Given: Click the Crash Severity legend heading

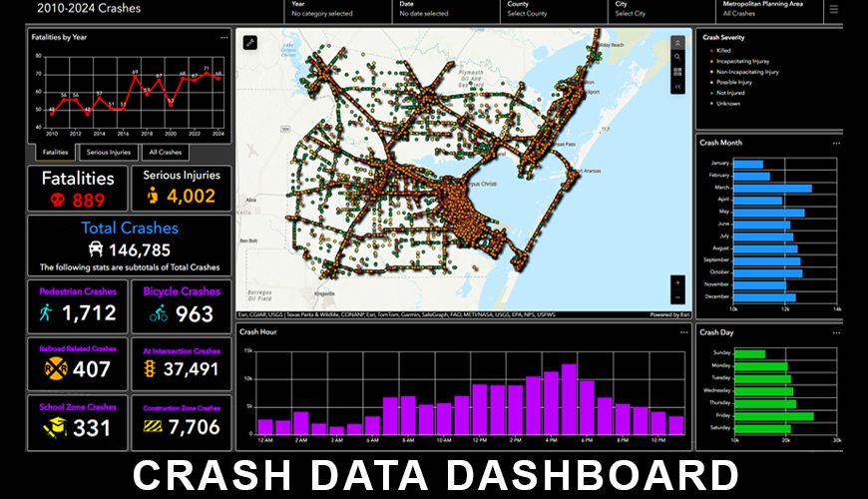Looking at the screenshot, I should 723,38.
